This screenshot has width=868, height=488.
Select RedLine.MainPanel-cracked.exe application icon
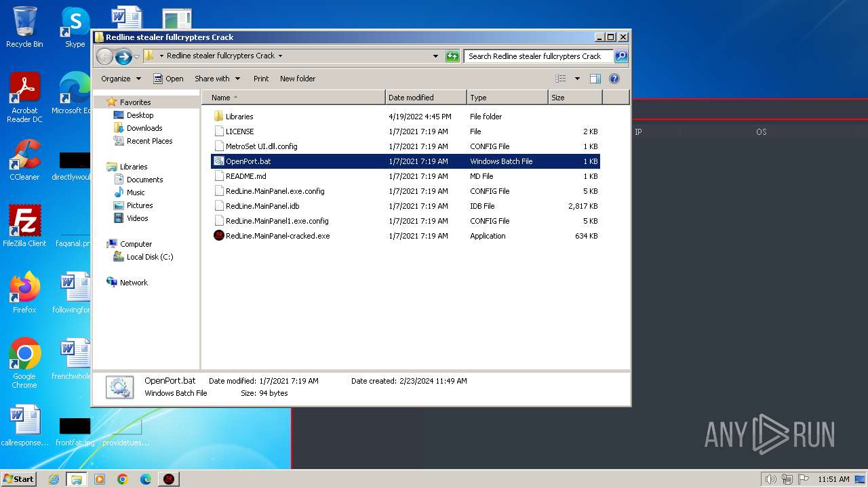click(218, 236)
